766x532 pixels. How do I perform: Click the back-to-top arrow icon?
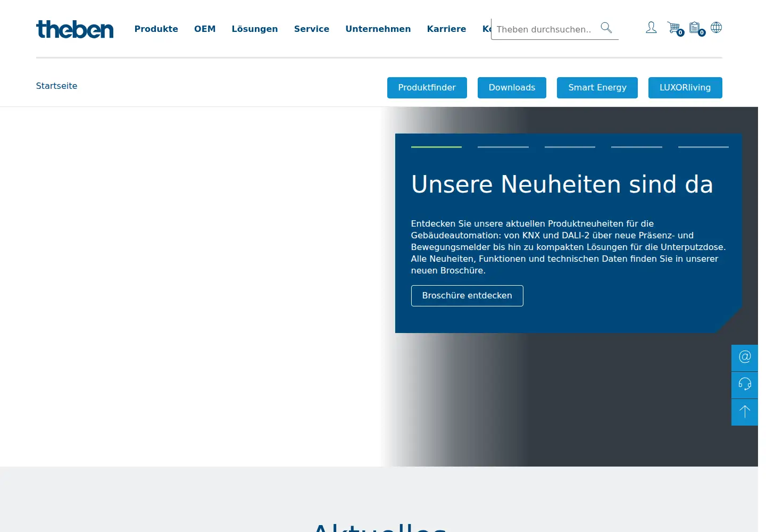click(x=745, y=412)
